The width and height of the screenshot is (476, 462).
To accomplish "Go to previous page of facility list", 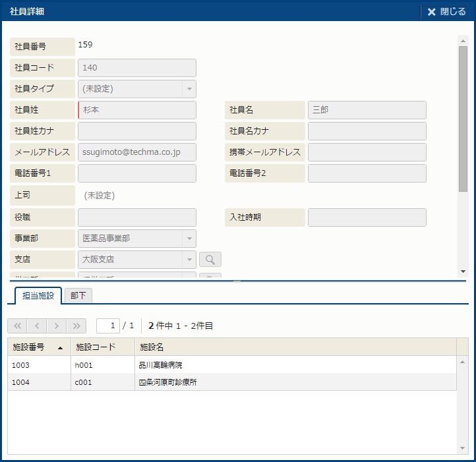I will [37, 326].
